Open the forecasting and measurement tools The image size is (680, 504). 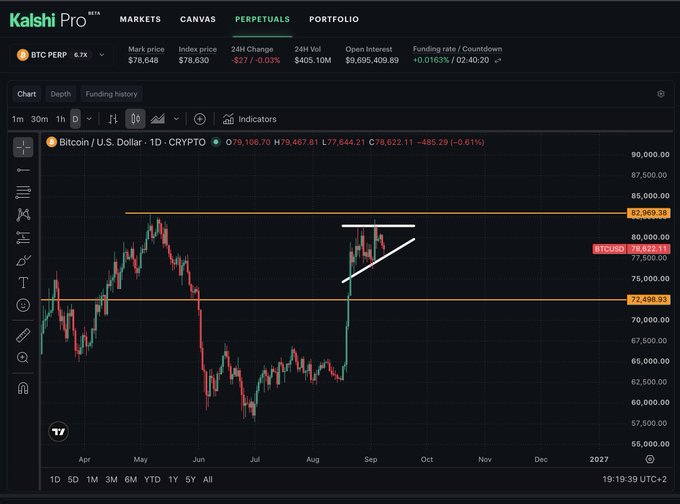click(x=23, y=237)
